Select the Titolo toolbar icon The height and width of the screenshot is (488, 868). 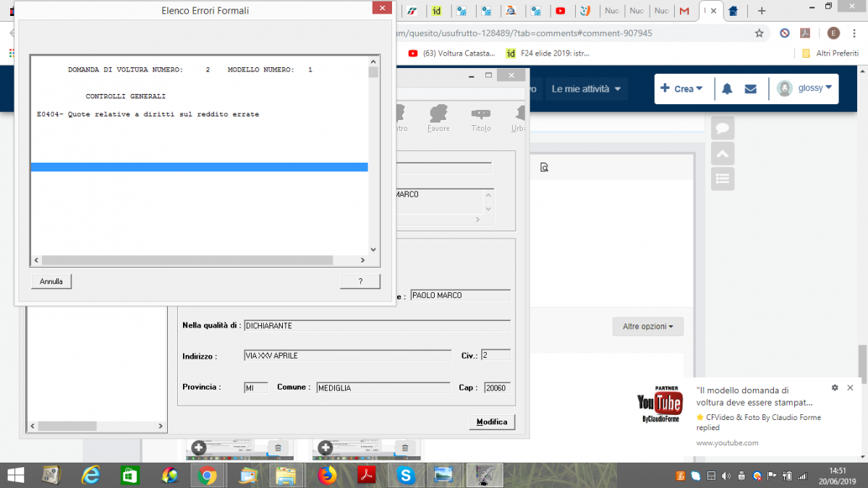pos(481,119)
